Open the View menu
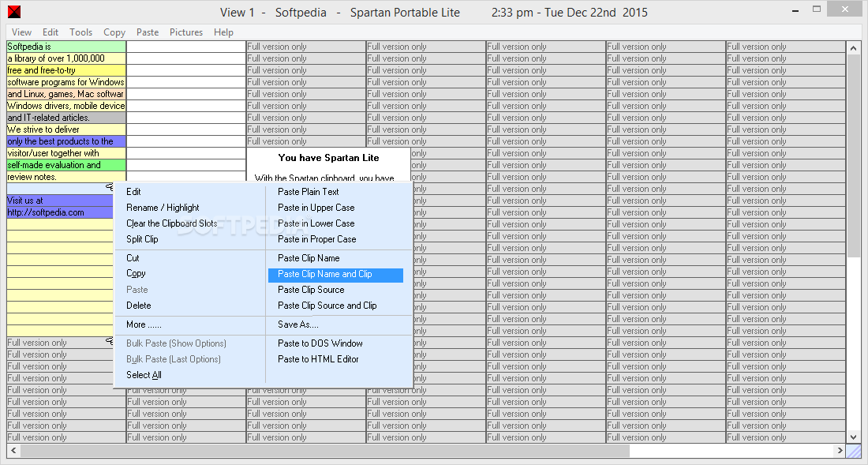 click(x=21, y=32)
